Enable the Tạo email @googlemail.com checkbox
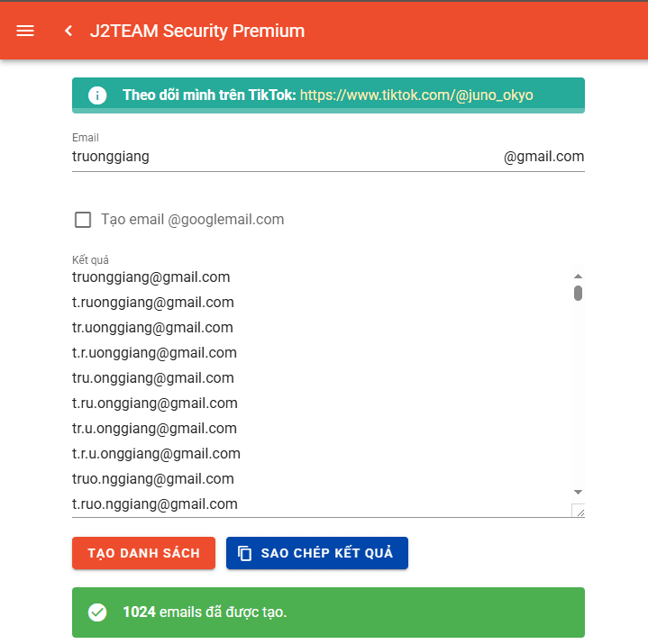648x644 pixels. [x=83, y=220]
